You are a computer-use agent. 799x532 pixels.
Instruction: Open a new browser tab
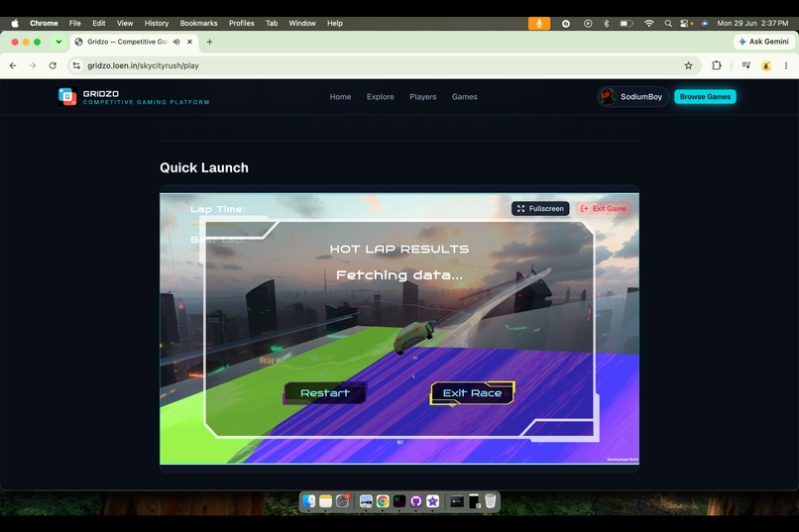tap(209, 42)
